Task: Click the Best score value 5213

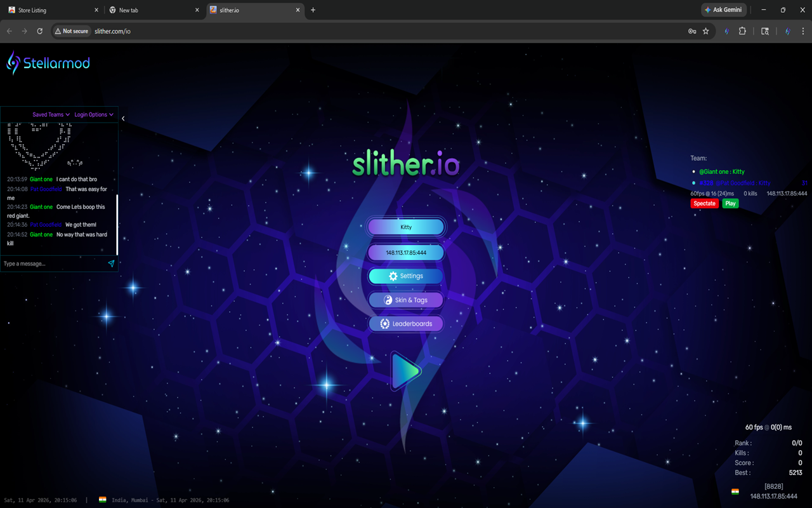Action: click(796, 472)
